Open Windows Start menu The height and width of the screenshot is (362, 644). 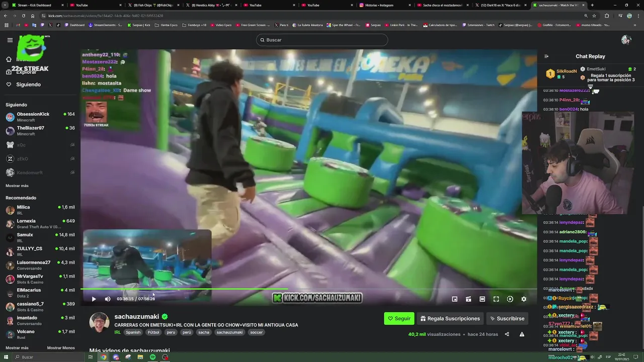(x=6, y=357)
